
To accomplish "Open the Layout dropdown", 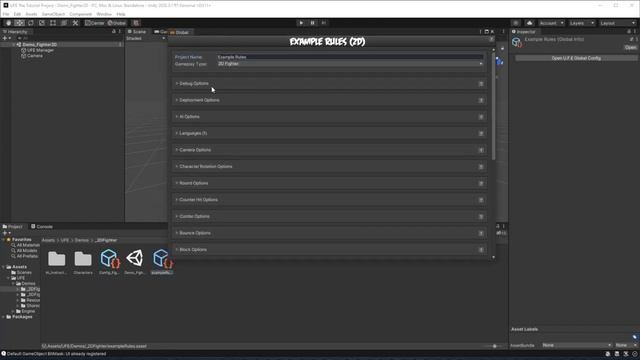I will tap(618, 23).
